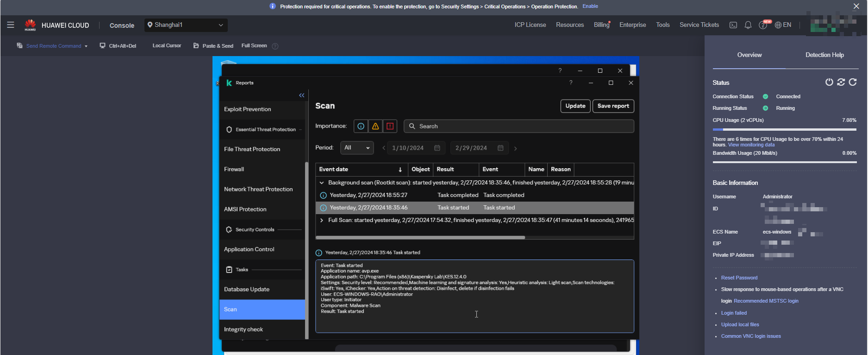
Task: Open the CloudShell terminal icon in header
Action: [733, 25]
